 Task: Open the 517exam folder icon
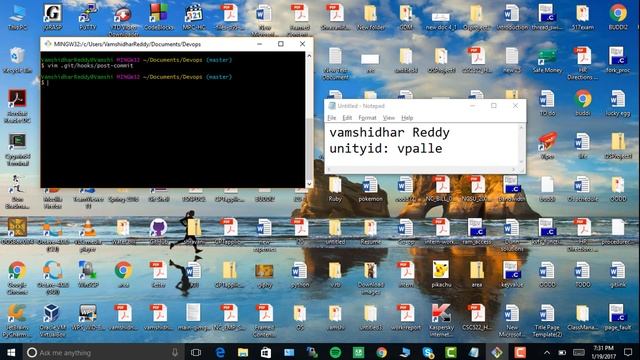coord(582,17)
